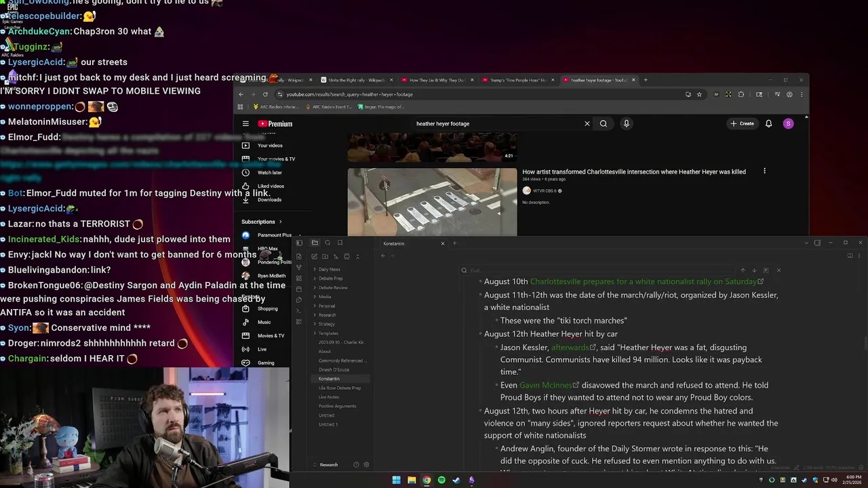Click the Chrome address bar URL

tap(349, 94)
